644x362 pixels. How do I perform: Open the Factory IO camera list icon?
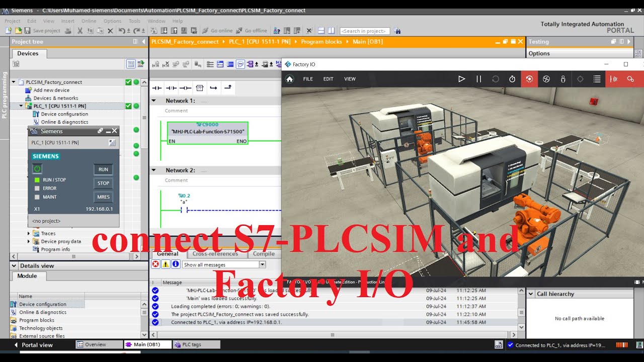coord(597,79)
